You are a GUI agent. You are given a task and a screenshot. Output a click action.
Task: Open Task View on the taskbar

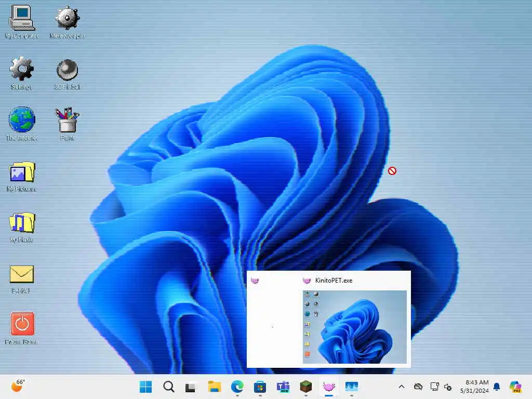pos(190,387)
